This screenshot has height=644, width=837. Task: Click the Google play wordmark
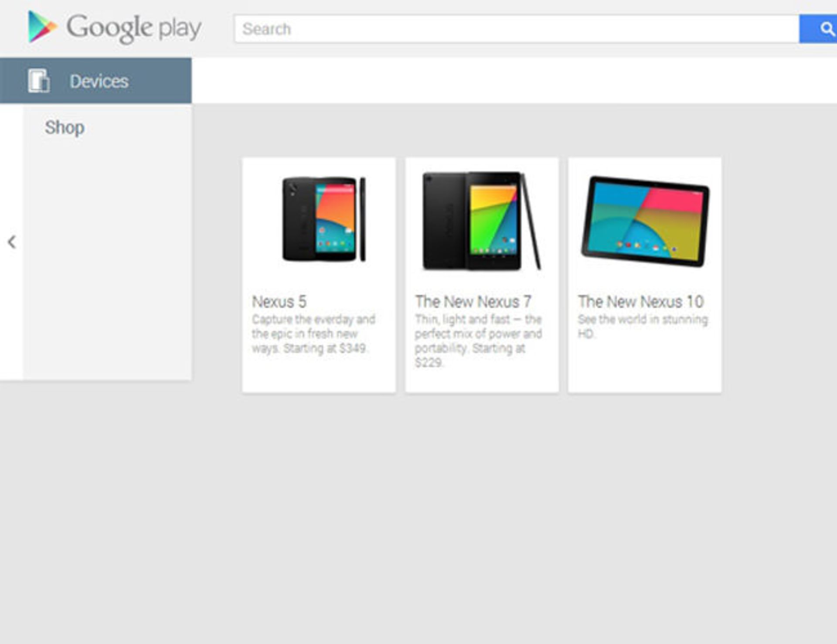coord(134,29)
